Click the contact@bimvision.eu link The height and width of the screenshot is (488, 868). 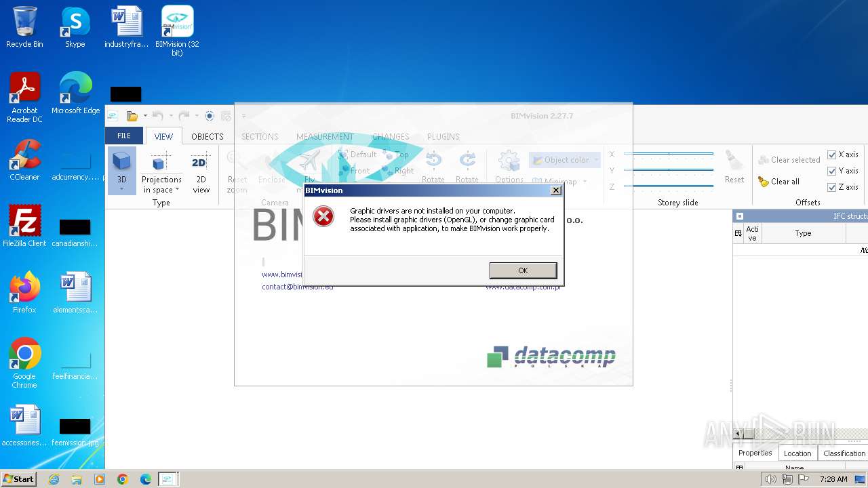pyautogui.click(x=298, y=287)
